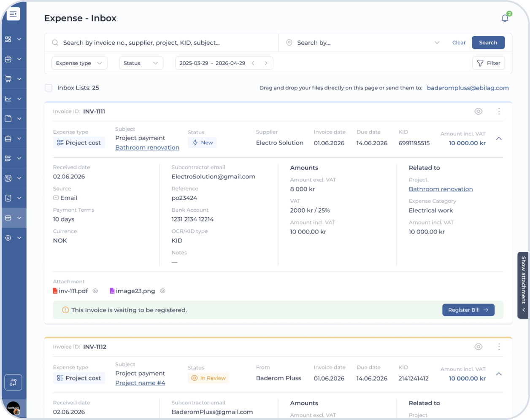Select the highlighted credit card sidebar icon
530x420 pixels.
[8, 218]
